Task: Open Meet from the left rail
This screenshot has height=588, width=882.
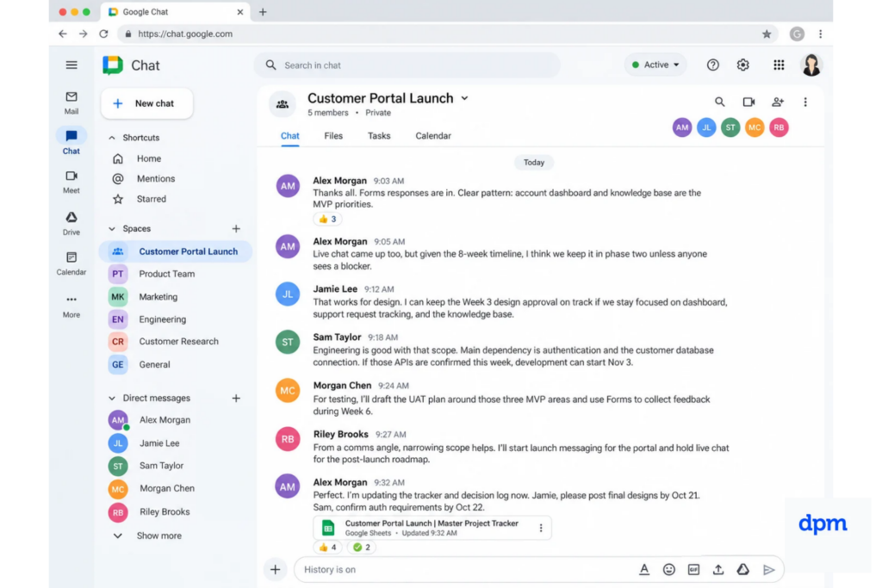Action: (71, 183)
